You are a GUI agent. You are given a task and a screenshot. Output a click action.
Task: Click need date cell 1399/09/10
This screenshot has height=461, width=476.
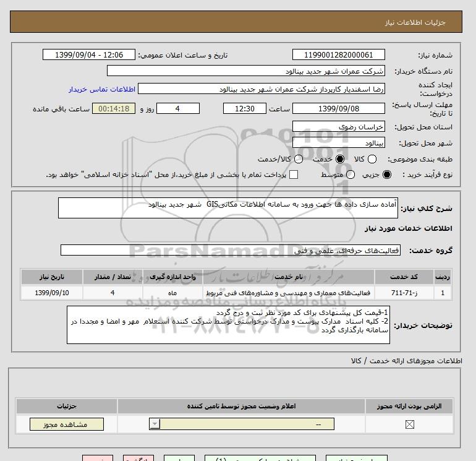click(52, 293)
